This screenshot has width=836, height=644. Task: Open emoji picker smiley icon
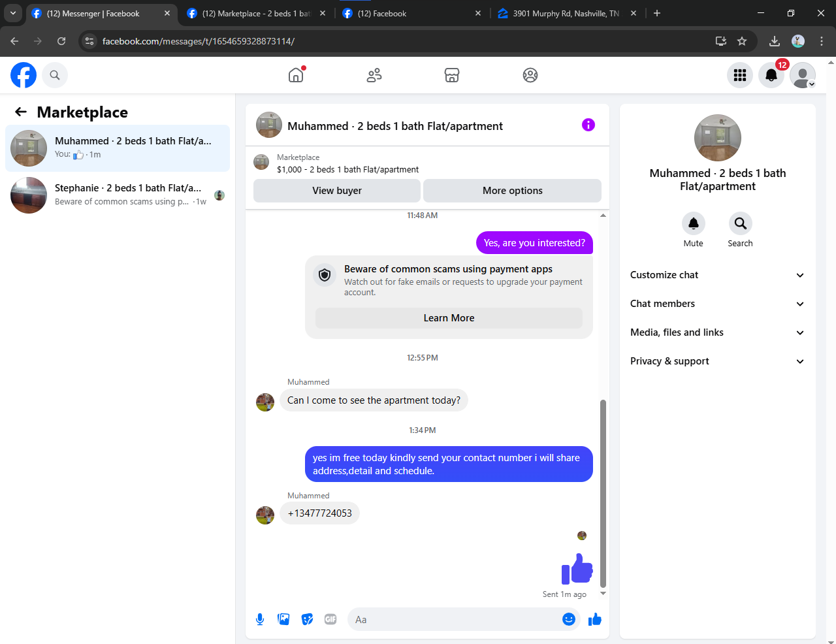569,619
